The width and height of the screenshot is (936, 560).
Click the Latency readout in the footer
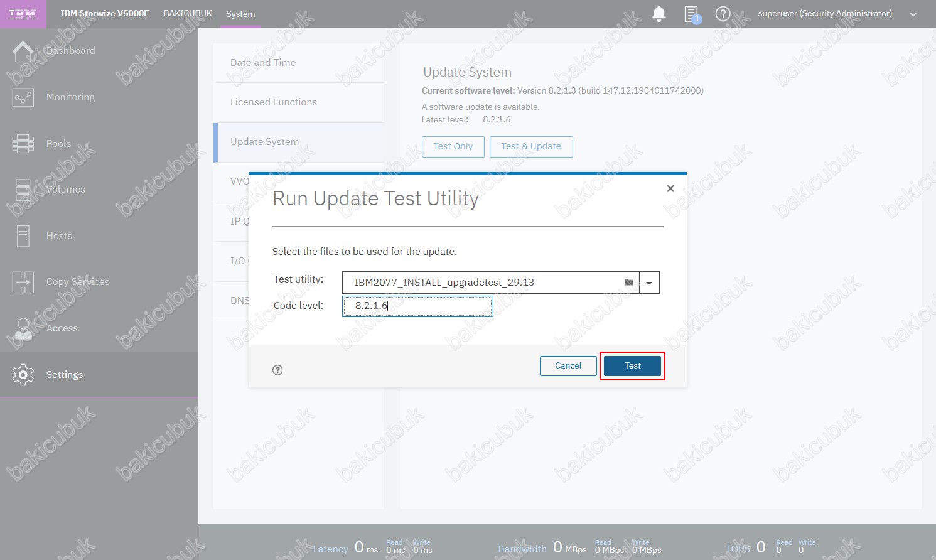(x=372, y=548)
